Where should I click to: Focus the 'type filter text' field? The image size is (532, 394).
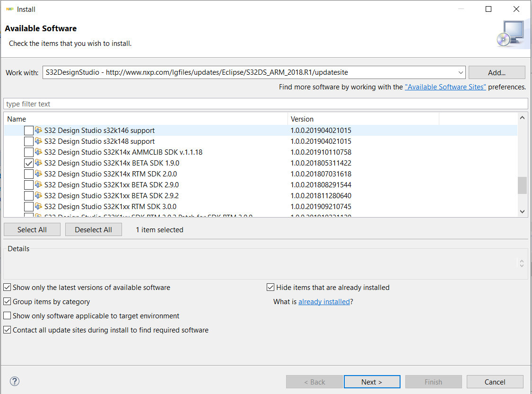point(265,104)
